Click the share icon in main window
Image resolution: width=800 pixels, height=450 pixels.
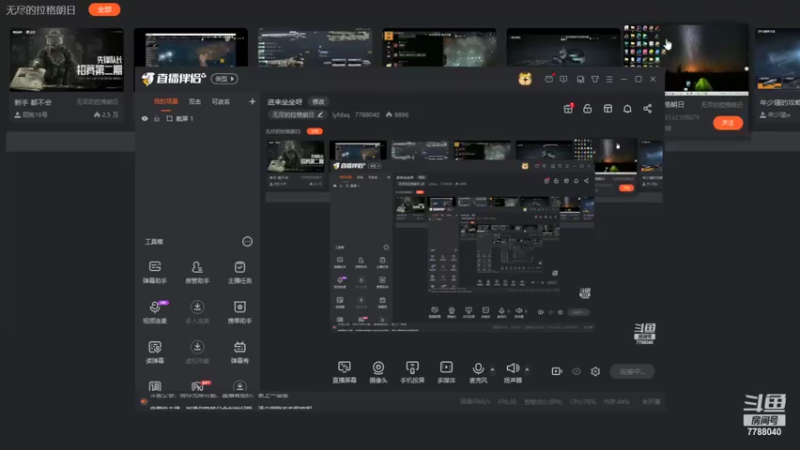point(647,109)
